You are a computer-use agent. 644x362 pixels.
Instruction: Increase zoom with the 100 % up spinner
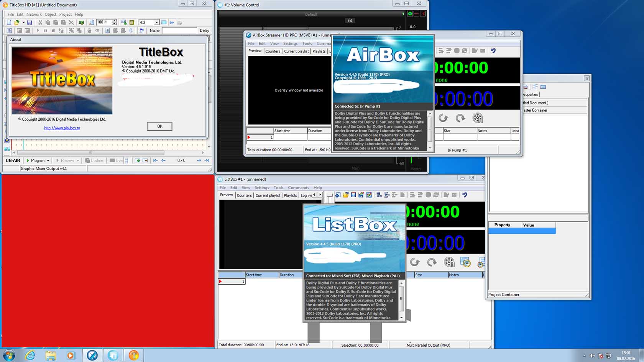click(114, 21)
